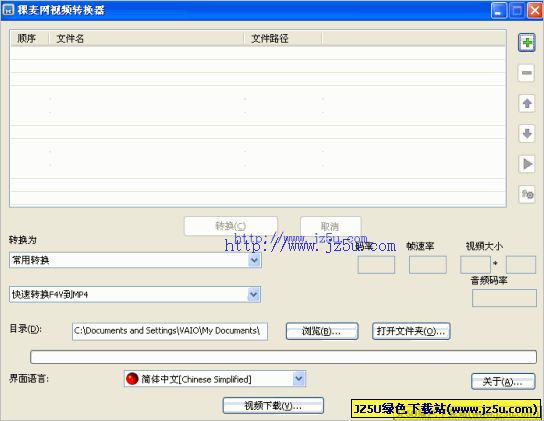
Task: Click the 视频下载(V)... button
Action: [273, 405]
